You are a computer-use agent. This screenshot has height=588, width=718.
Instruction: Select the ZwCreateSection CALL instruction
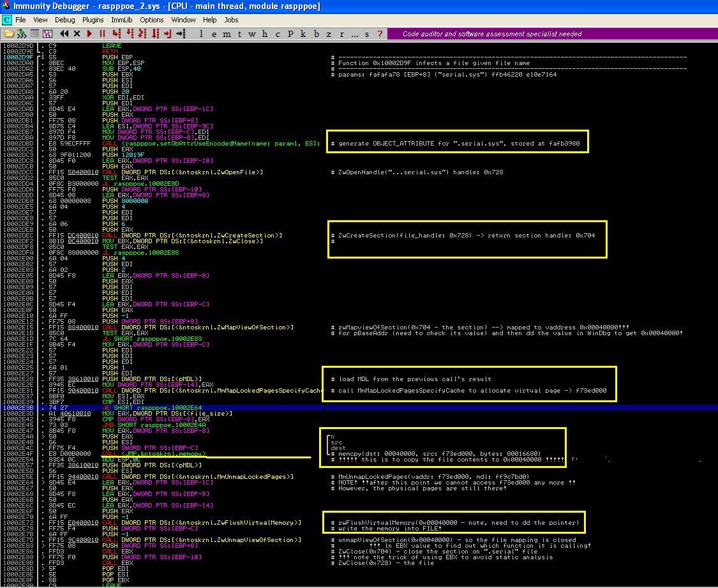[x=192, y=236]
